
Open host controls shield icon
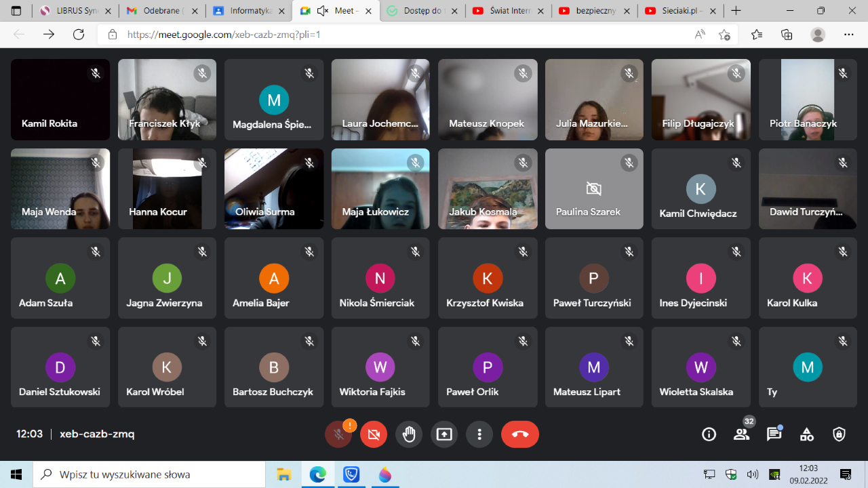click(x=839, y=434)
